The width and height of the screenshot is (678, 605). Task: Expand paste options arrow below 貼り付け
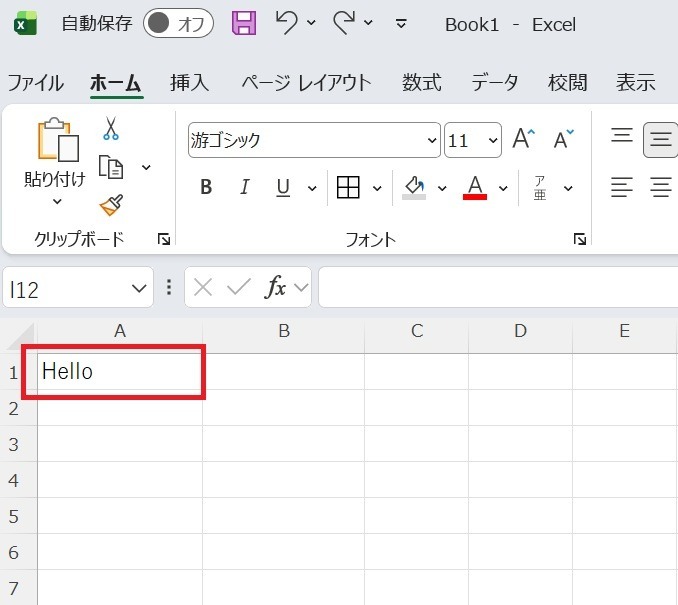point(57,201)
